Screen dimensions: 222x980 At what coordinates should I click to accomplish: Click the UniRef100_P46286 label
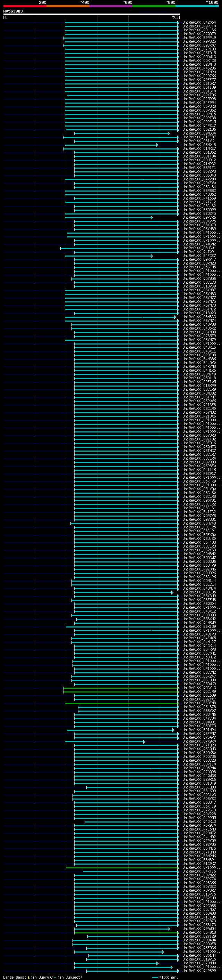199,68
